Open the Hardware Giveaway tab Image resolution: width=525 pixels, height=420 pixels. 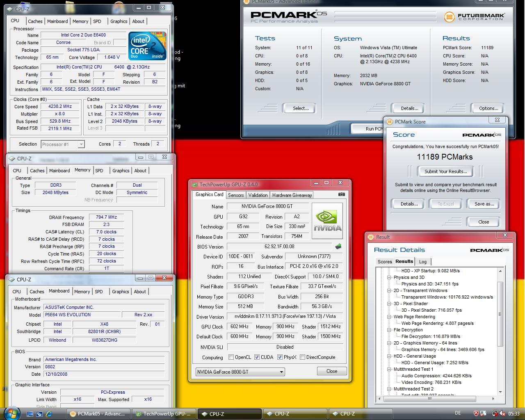(x=292, y=195)
